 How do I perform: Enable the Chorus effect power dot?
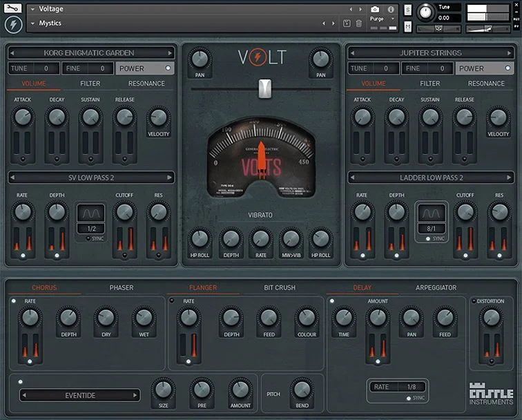[14, 301]
